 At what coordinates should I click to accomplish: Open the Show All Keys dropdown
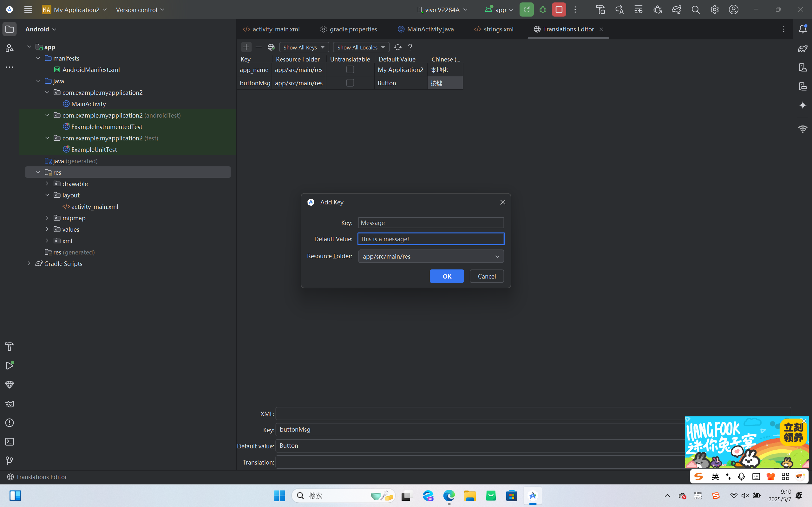coord(304,47)
